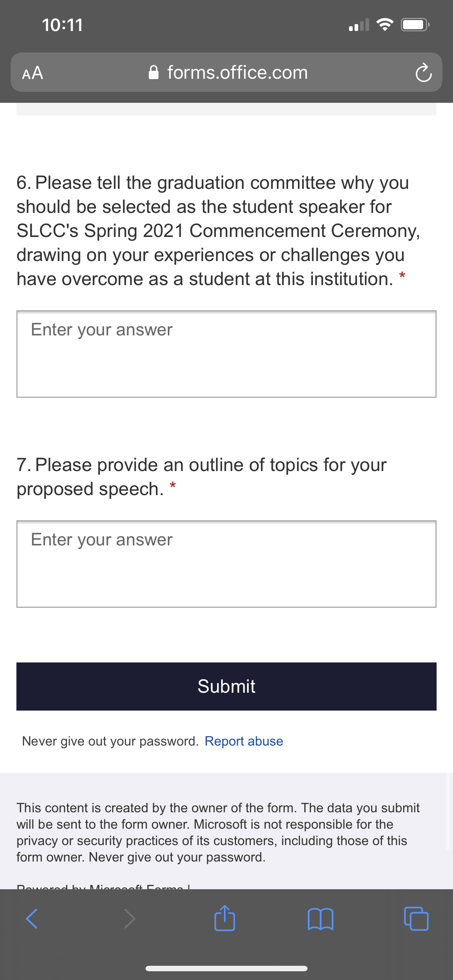The image size is (453, 980).
Task: Show open tabs with tabs icon
Action: (x=416, y=919)
